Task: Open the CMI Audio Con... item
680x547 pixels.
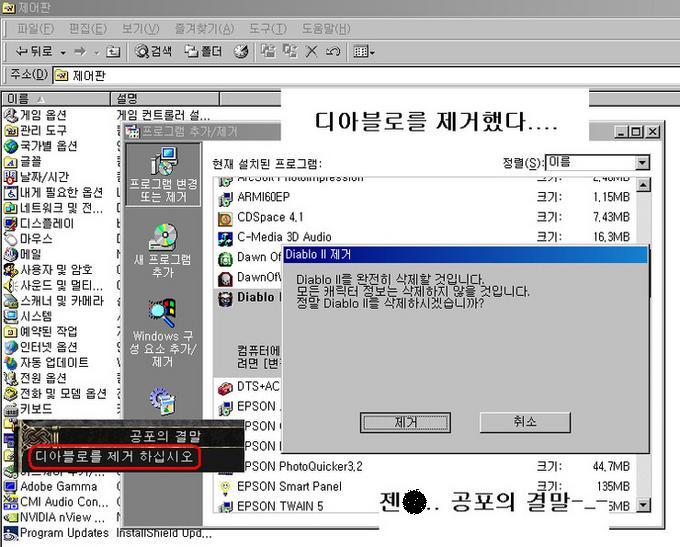Action: point(56,502)
